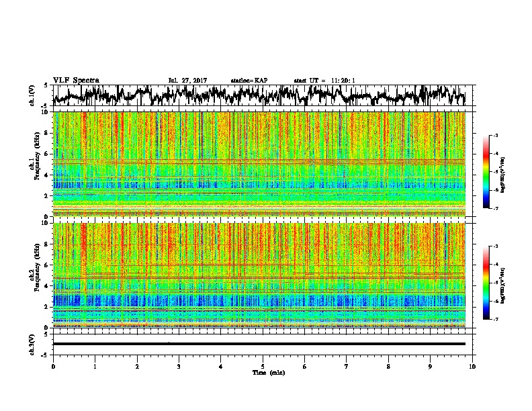The height and width of the screenshot is (411, 532).
Task: Click the "VLF Spectra" title text
Action: [x=76, y=81]
